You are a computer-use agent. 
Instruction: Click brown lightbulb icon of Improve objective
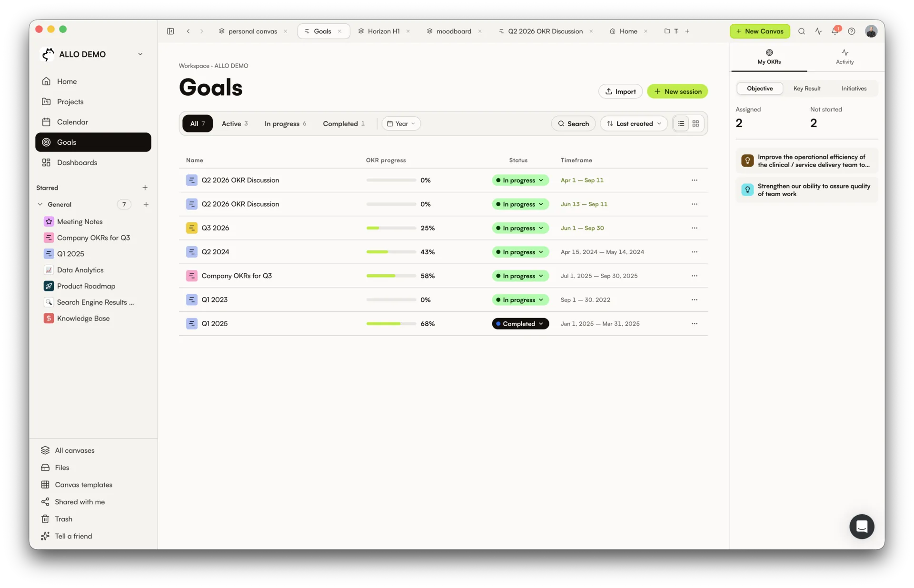pyautogui.click(x=747, y=161)
